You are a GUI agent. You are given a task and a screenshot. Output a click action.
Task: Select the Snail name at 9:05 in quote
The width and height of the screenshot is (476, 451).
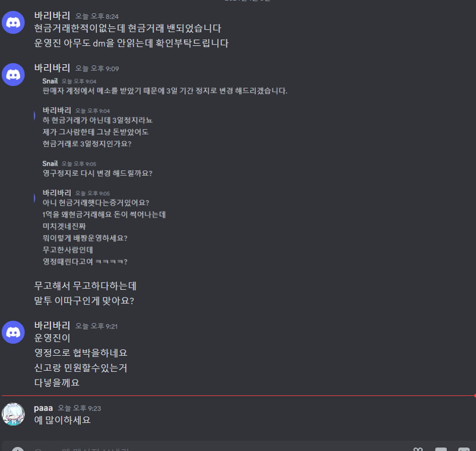pos(50,164)
